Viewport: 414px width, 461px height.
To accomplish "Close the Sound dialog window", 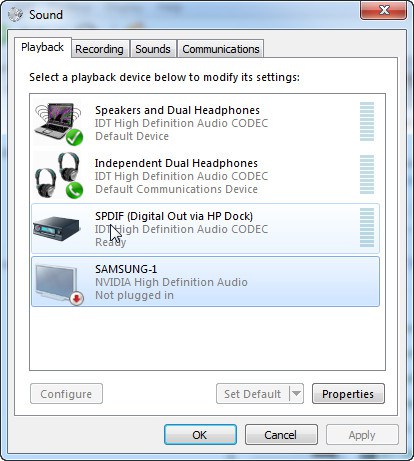I will [x=383, y=10].
